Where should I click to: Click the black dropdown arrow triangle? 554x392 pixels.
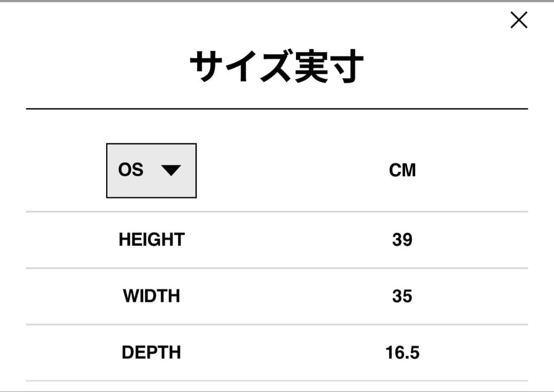[x=171, y=171]
